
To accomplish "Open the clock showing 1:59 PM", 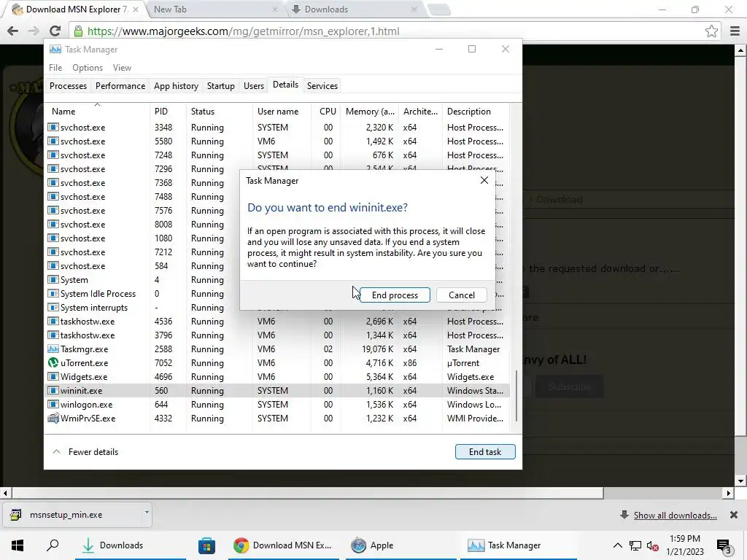I will pyautogui.click(x=685, y=545).
